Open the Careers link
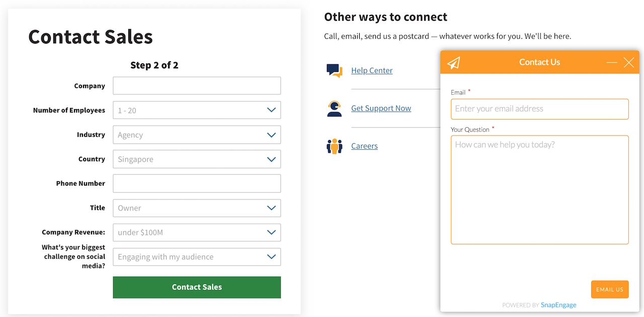 coord(364,146)
